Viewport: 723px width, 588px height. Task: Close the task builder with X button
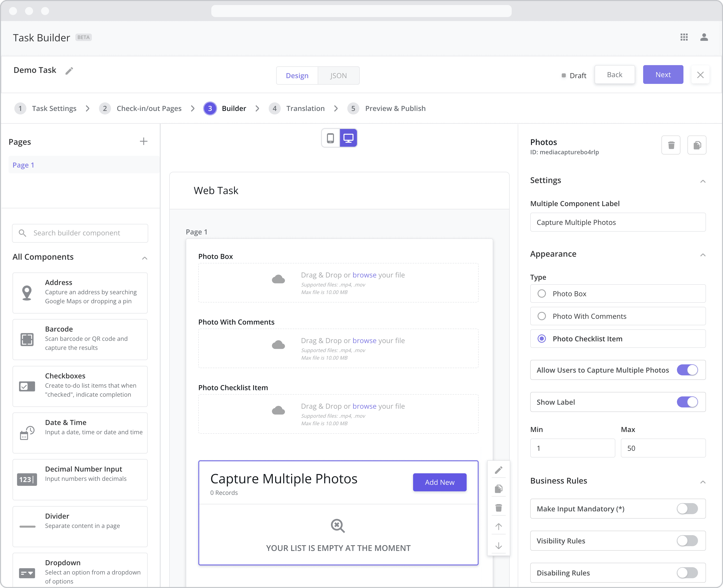pyautogui.click(x=700, y=75)
